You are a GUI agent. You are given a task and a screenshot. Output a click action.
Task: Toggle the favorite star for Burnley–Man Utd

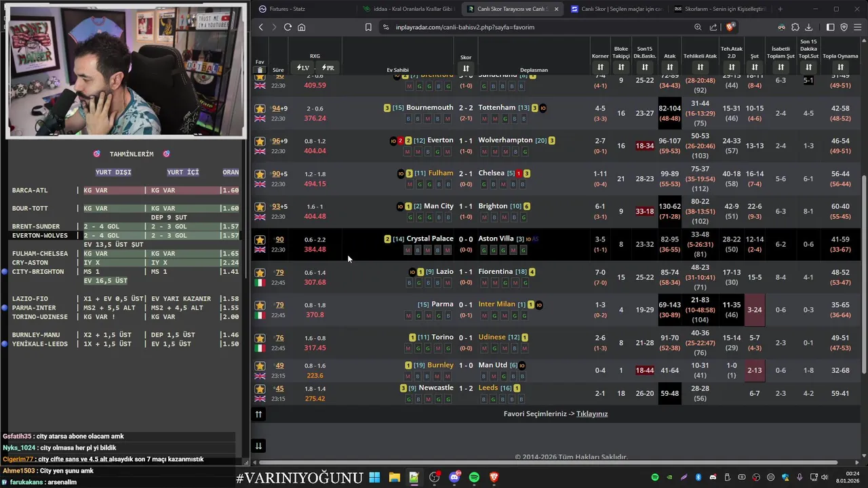[x=260, y=366]
